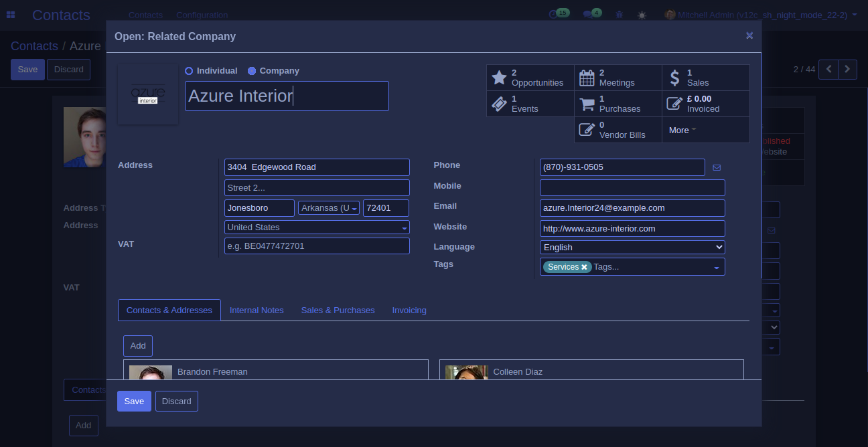This screenshot has width=868, height=447.
Task: Click the VAT input field
Action: click(317, 246)
